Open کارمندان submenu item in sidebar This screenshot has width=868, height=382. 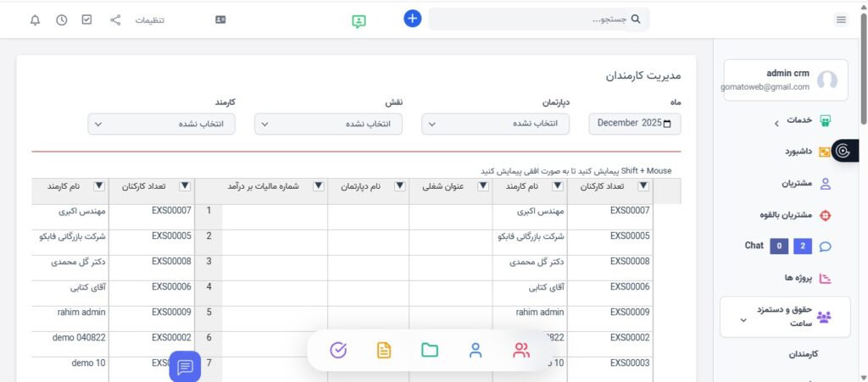[x=804, y=354]
